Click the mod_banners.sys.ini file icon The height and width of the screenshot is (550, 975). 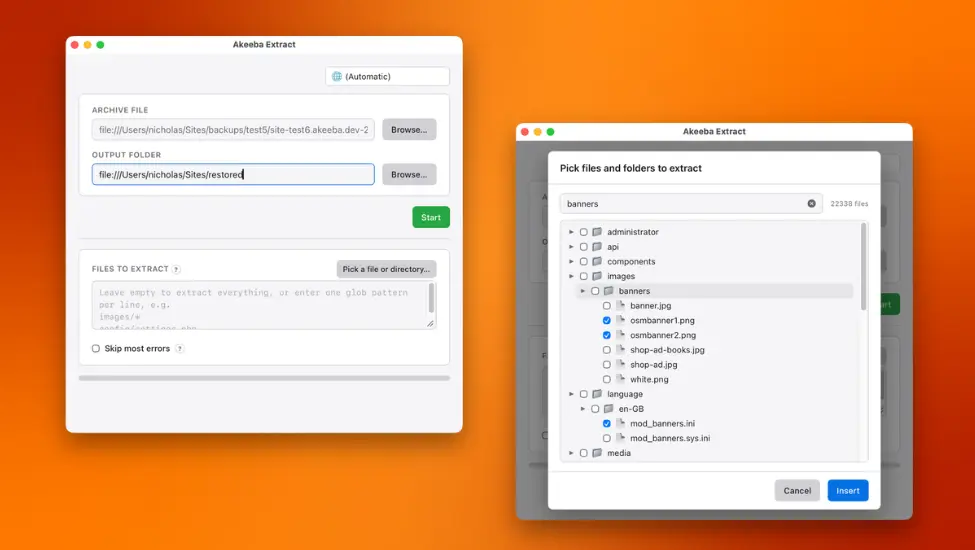620,438
